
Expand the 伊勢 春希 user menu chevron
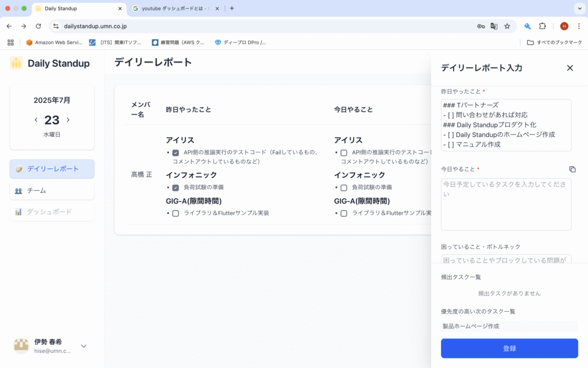[x=84, y=346]
